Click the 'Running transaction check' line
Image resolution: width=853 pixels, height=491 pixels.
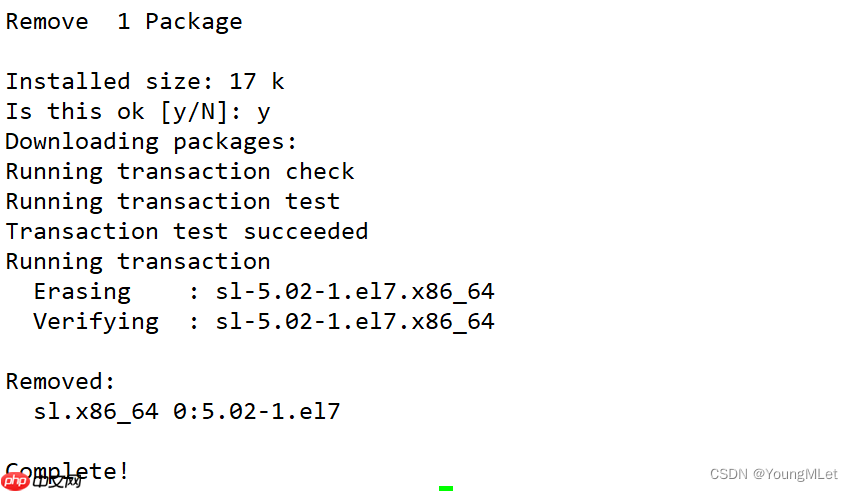click(180, 171)
